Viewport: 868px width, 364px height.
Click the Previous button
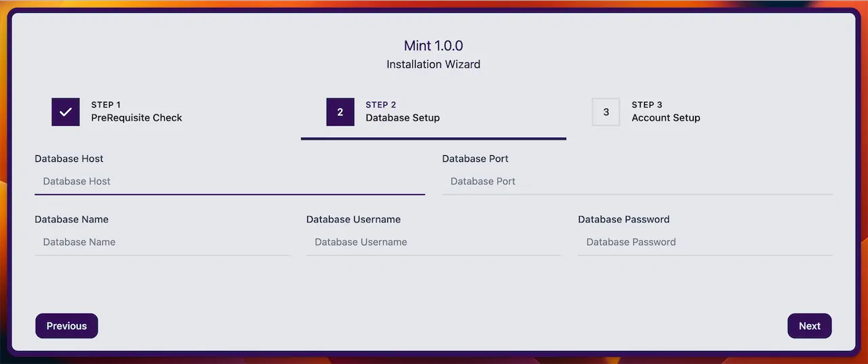click(66, 326)
